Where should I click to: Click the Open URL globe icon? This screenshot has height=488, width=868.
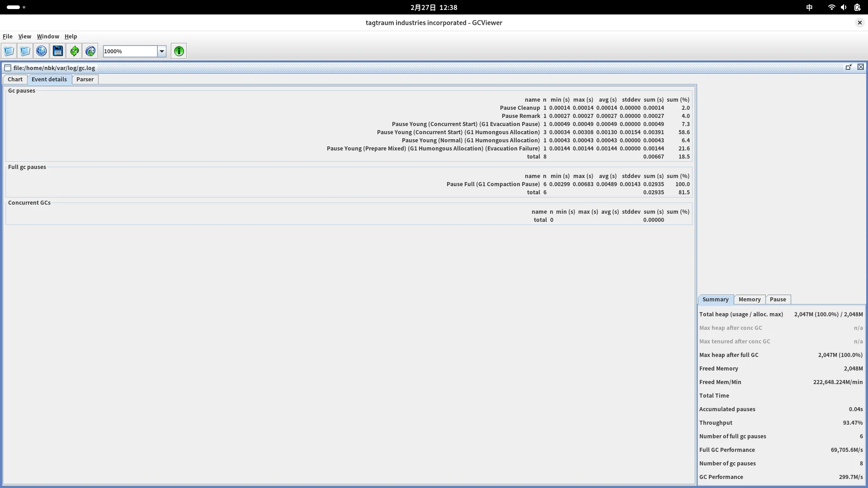tap(41, 51)
